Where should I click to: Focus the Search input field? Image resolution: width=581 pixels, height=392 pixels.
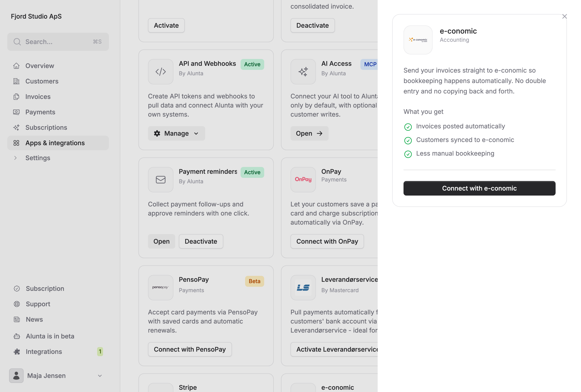coord(58,42)
